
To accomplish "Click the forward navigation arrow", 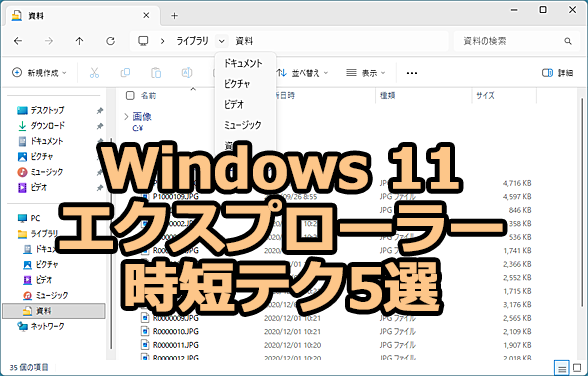I will [x=49, y=41].
